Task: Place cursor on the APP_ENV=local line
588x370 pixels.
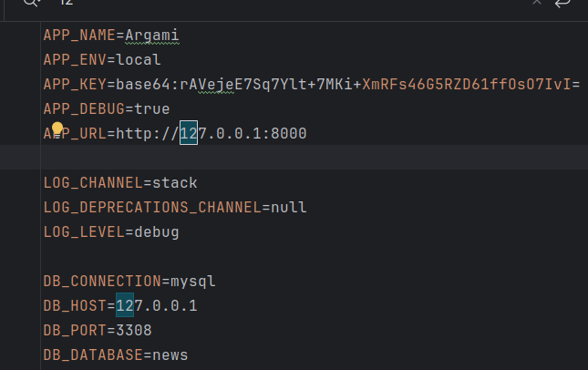Action: pyautogui.click(x=102, y=59)
